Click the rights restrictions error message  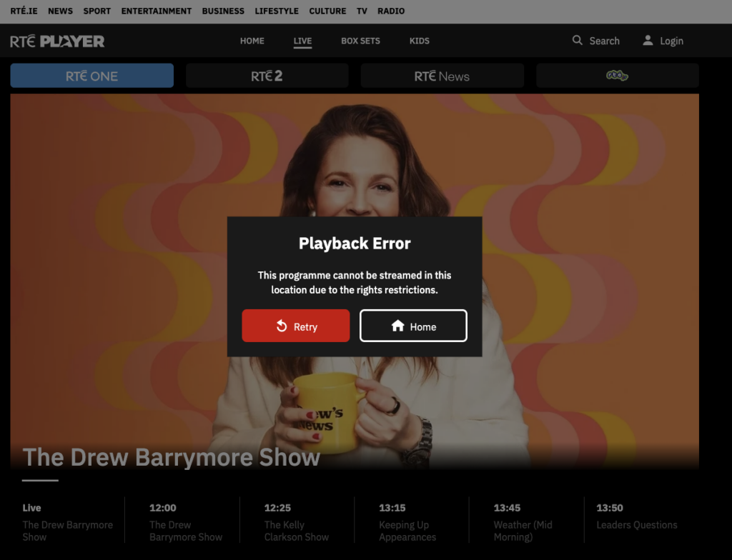(355, 282)
